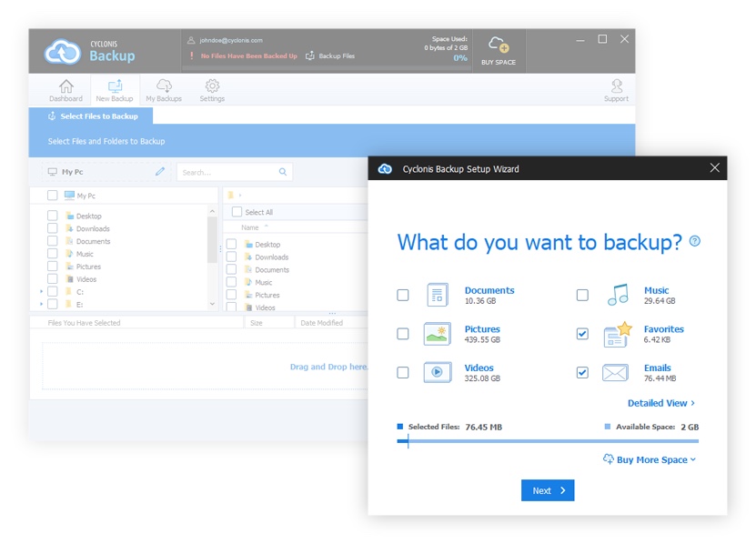Click the storage space usage slider bar
Image resolution: width=756 pixels, height=544 pixels.
548,441
